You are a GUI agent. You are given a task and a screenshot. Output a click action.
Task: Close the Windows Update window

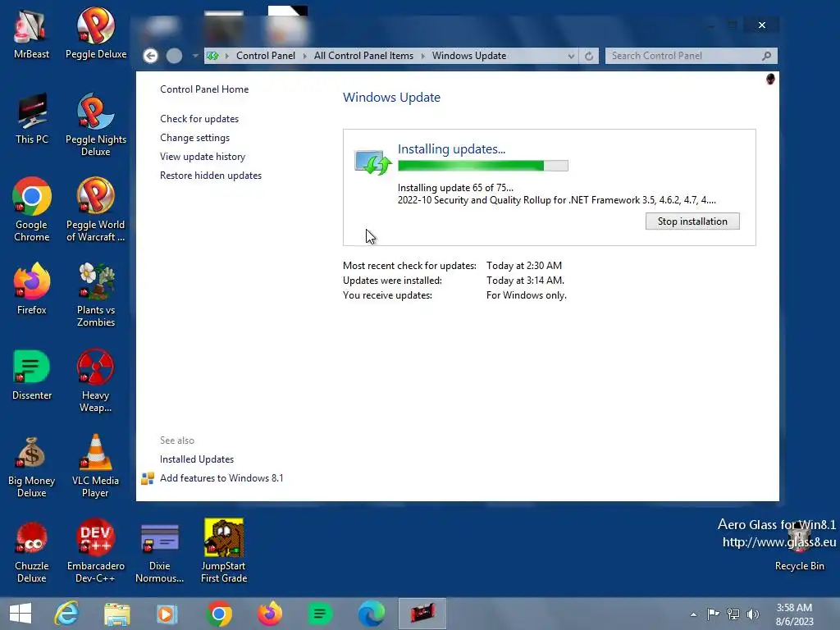[x=762, y=25]
